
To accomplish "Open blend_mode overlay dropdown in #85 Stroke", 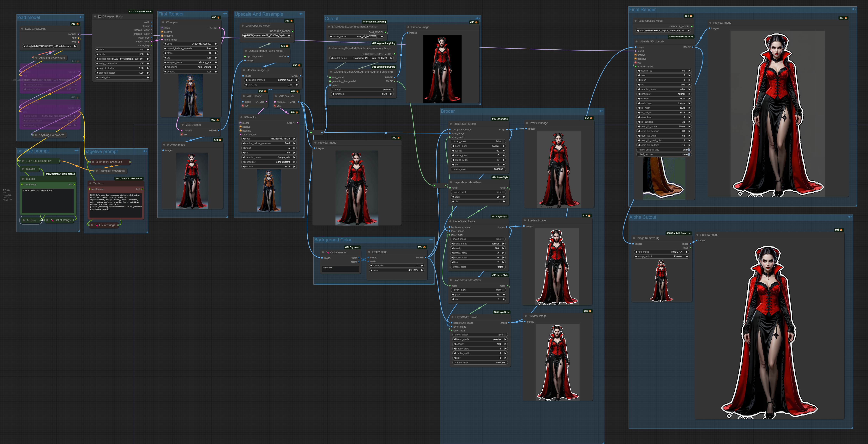I will click(480, 340).
